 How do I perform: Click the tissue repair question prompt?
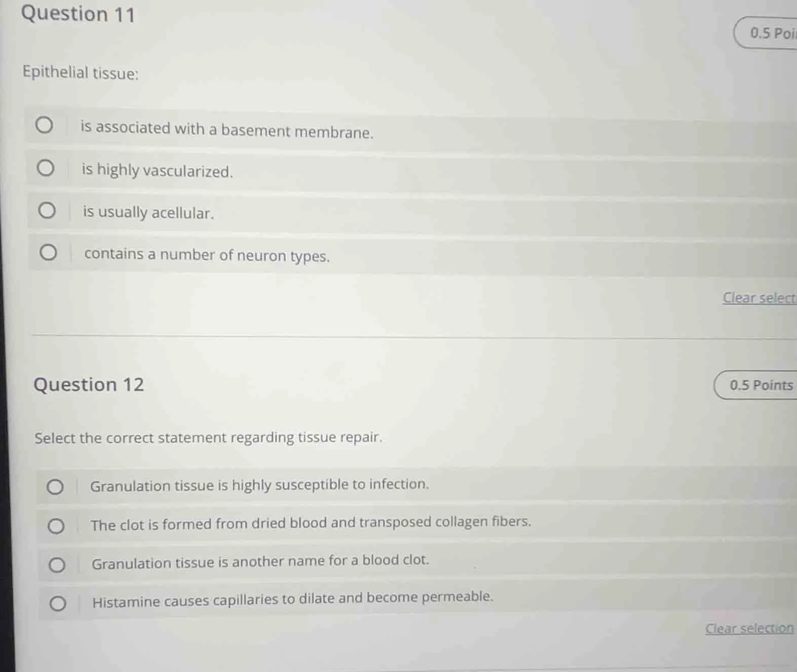pos(208,438)
